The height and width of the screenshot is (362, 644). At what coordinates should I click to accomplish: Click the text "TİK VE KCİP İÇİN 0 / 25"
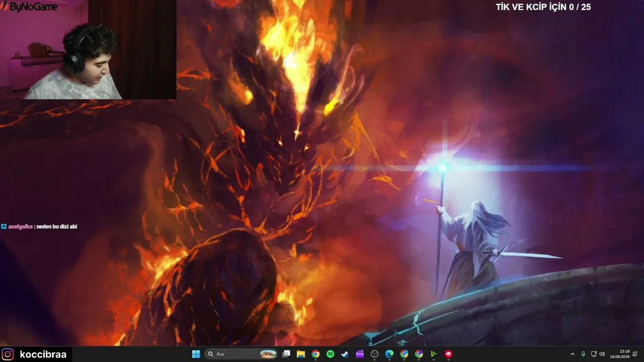tap(543, 7)
